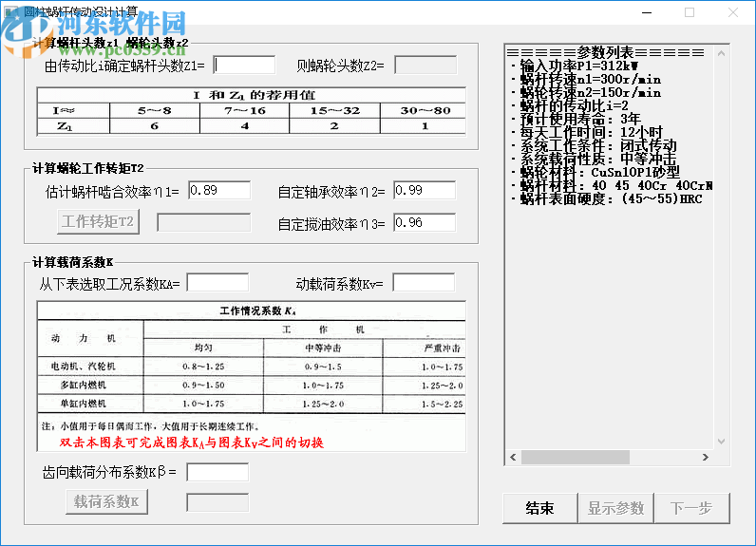
Task: Click the worm head count Z1 input field
Action: point(244,66)
